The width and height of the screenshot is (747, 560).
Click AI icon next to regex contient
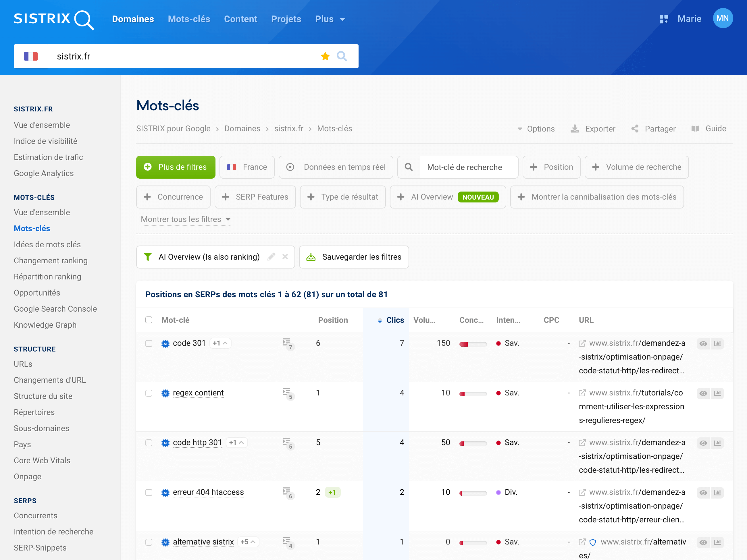(165, 393)
